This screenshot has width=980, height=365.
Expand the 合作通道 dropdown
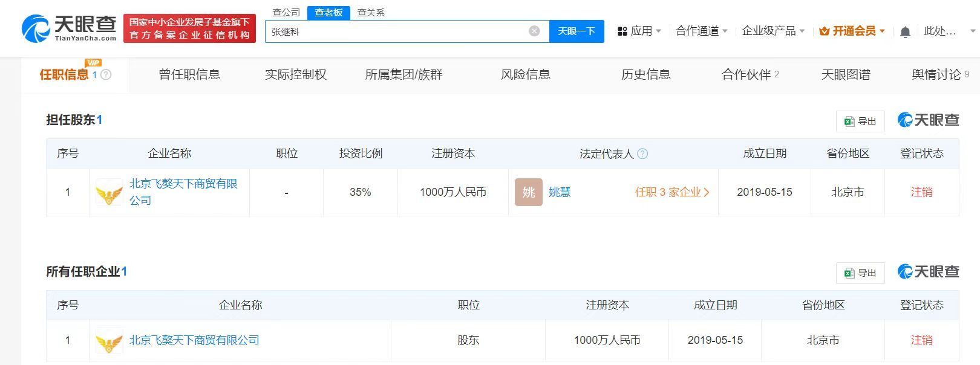pyautogui.click(x=702, y=31)
